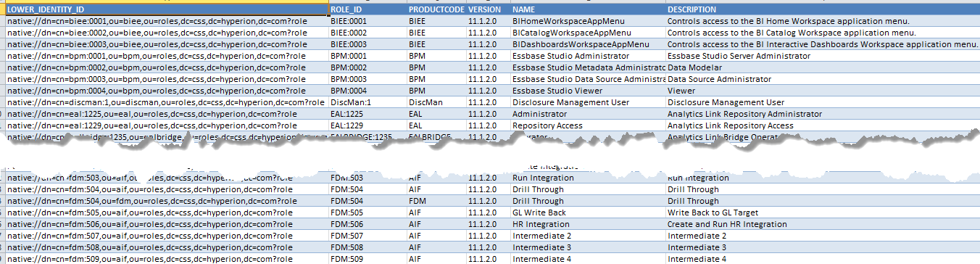This screenshot has width=980, height=264.
Task: Select the NAME column header
Action: point(588,10)
